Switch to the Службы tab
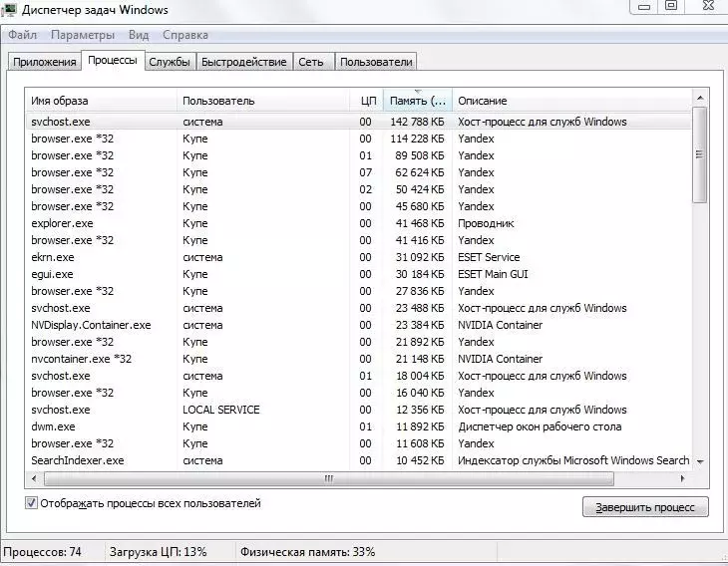The image size is (728, 566). [170, 62]
